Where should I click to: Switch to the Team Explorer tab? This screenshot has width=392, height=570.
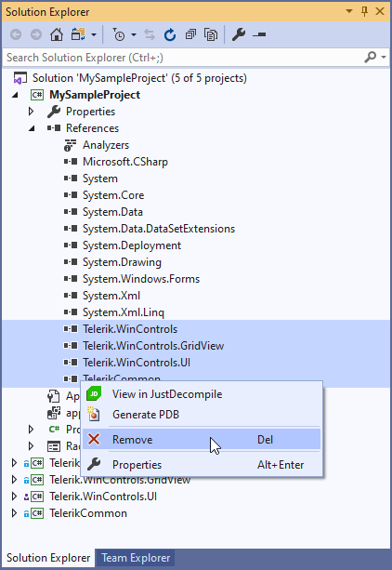pyautogui.click(x=136, y=558)
